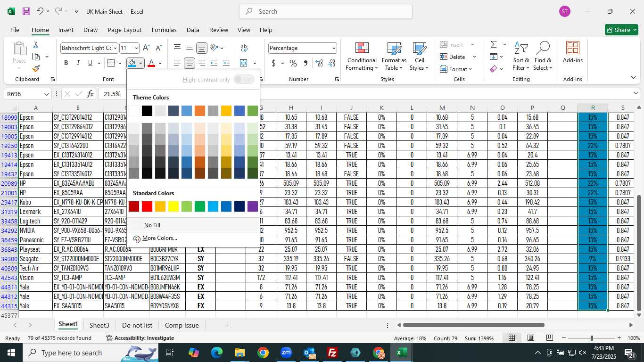This screenshot has width=644, height=362.
Task: Open the Number Format dropdown
Action: tap(334, 48)
